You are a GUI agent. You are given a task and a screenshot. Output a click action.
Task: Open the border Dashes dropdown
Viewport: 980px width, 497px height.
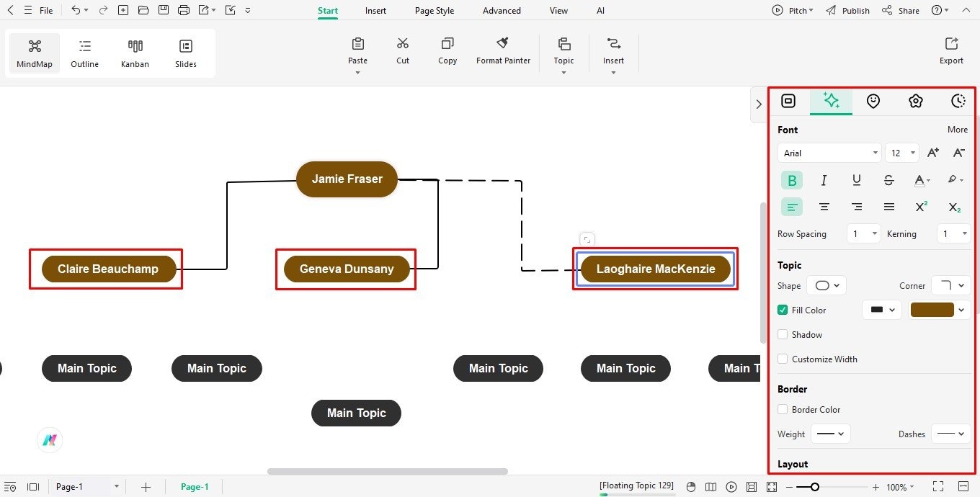pos(951,434)
